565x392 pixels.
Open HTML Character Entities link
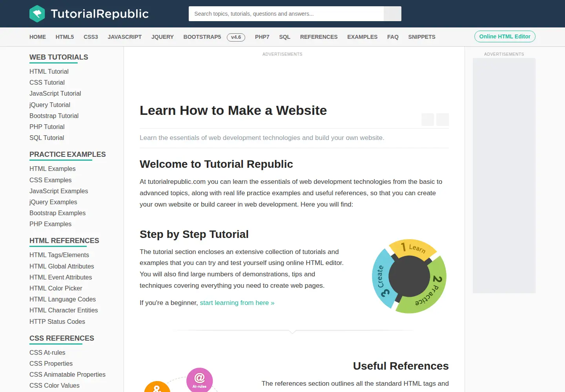[64, 310]
